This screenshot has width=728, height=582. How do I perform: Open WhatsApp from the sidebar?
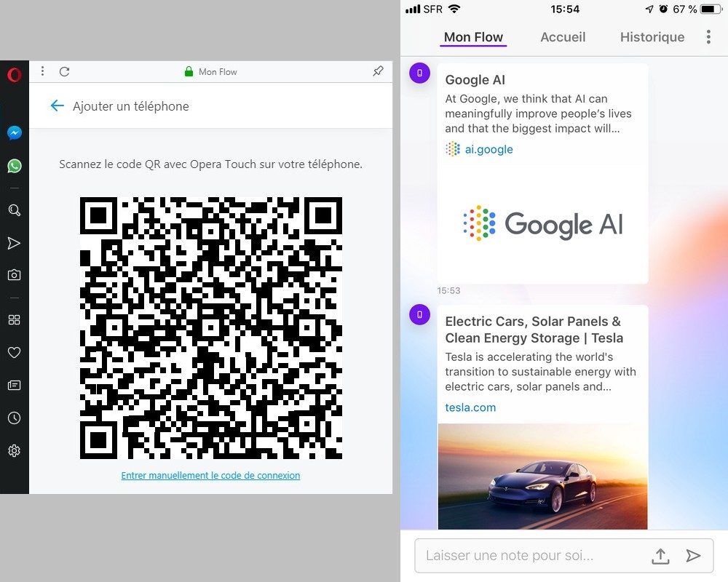14,166
